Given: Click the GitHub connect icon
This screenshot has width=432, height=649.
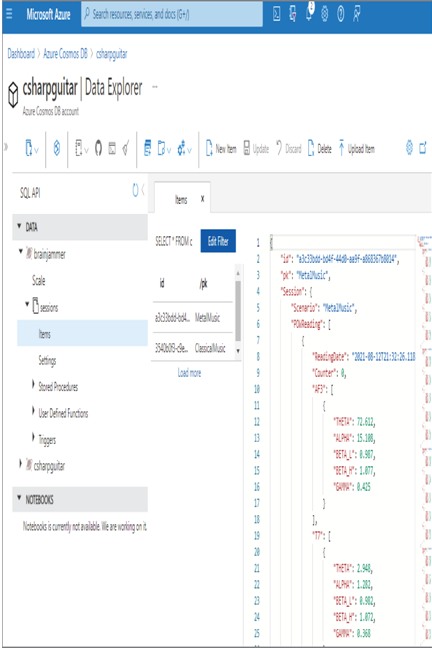Looking at the screenshot, I should [x=98, y=148].
